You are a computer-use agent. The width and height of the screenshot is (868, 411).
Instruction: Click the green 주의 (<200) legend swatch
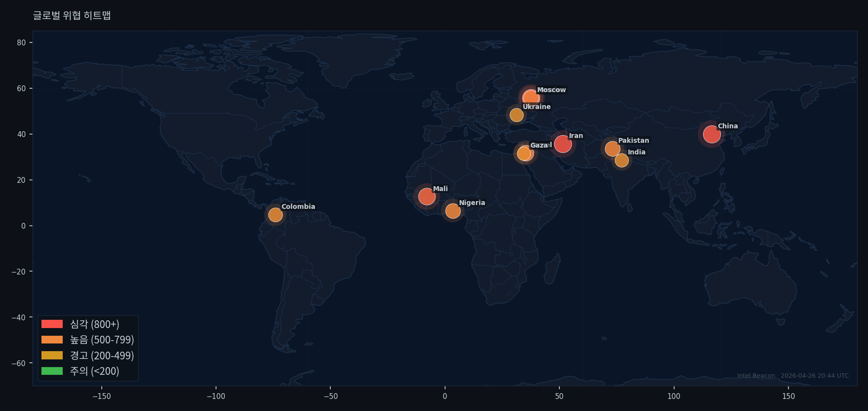pos(52,371)
